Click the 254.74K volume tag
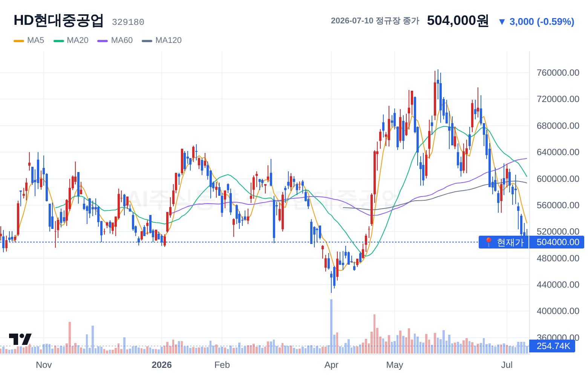Image resolution: width=588 pixels, height=375 pixels. point(553,346)
